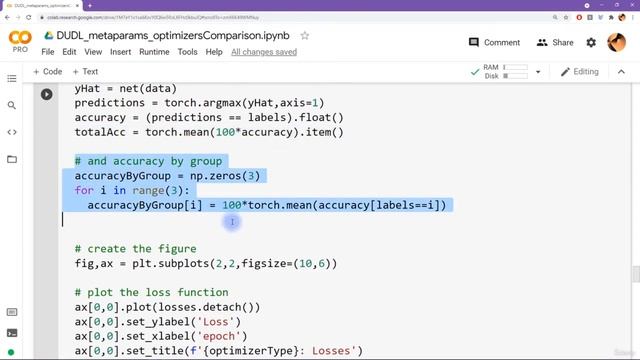Close the DUDL_metaparams browser tab
The image size is (640, 360).
point(77,6)
